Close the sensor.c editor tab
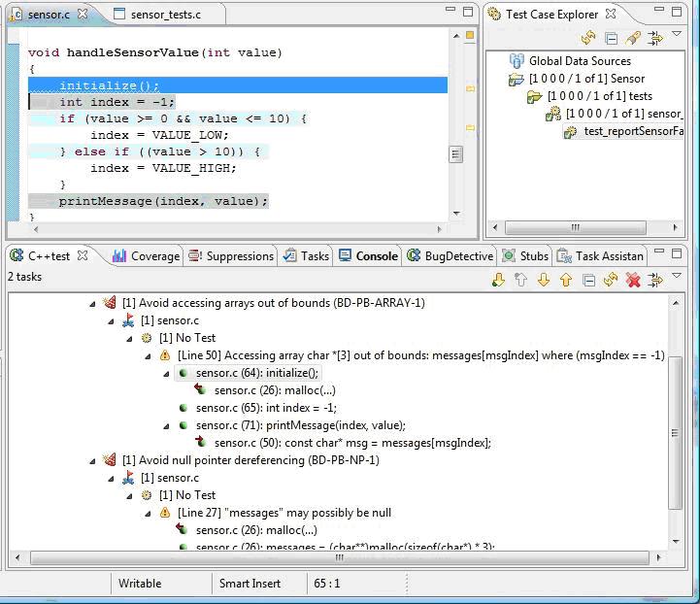 point(83,14)
